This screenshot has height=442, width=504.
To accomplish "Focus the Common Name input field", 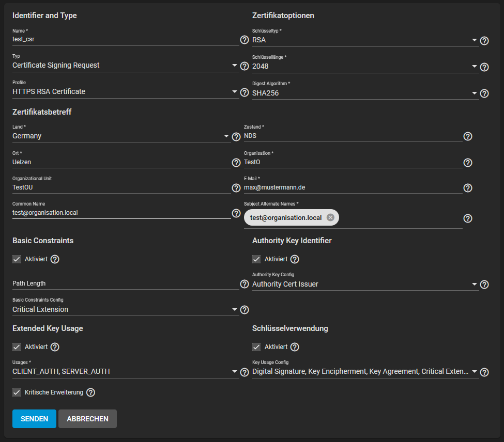I will 121,213.
